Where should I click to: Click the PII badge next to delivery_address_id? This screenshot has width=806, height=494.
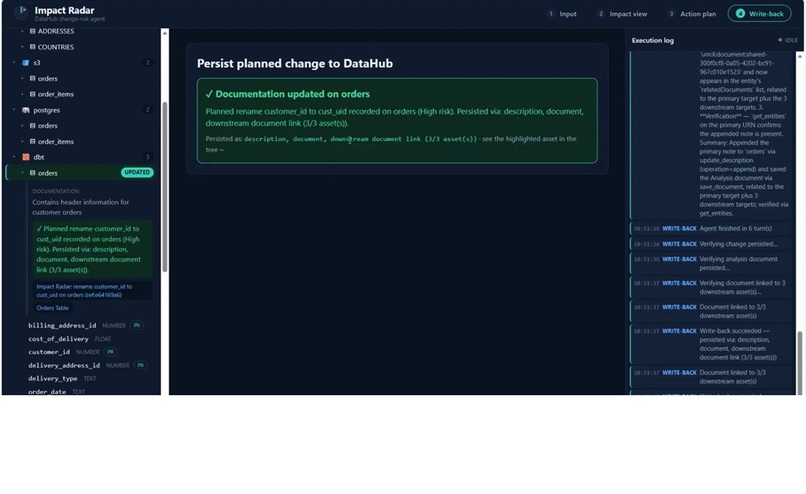140,365
